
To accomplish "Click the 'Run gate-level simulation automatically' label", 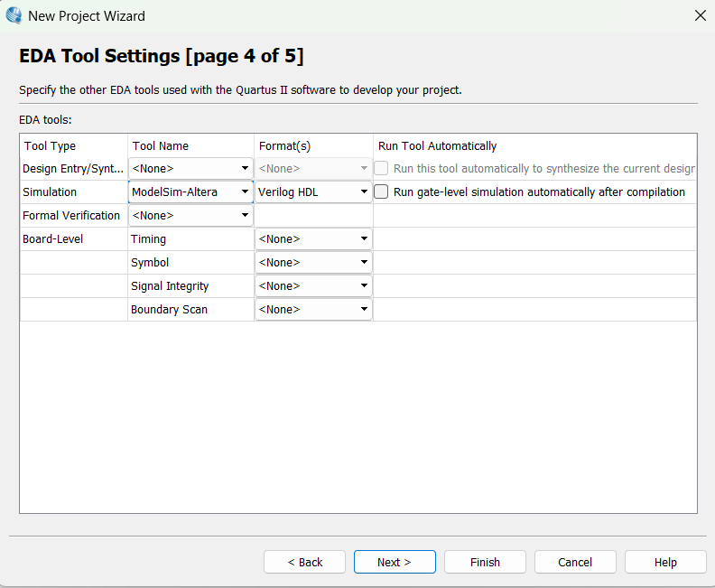I will pos(539,192).
